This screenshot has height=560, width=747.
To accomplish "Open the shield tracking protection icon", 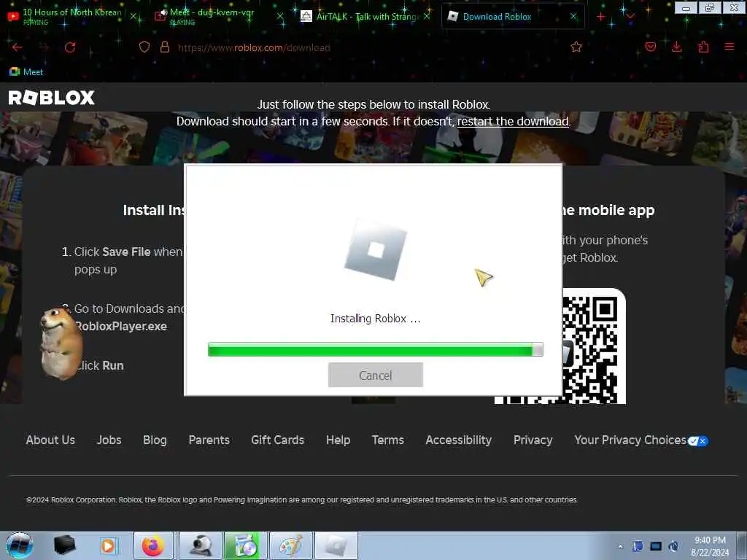I will pyautogui.click(x=144, y=47).
